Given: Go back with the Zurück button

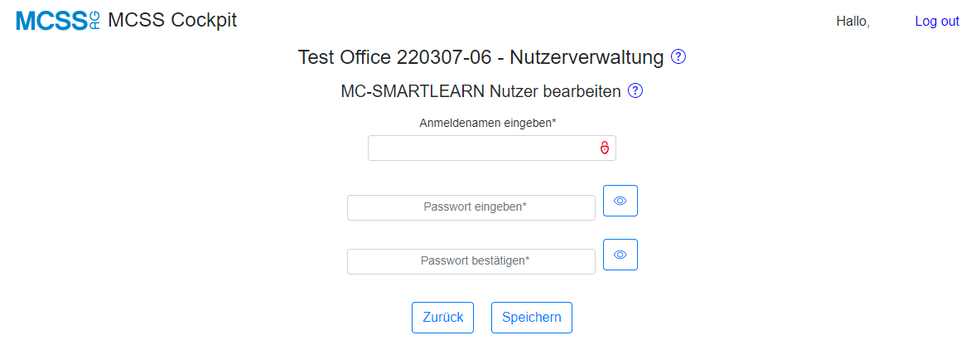Looking at the screenshot, I should (x=442, y=318).
